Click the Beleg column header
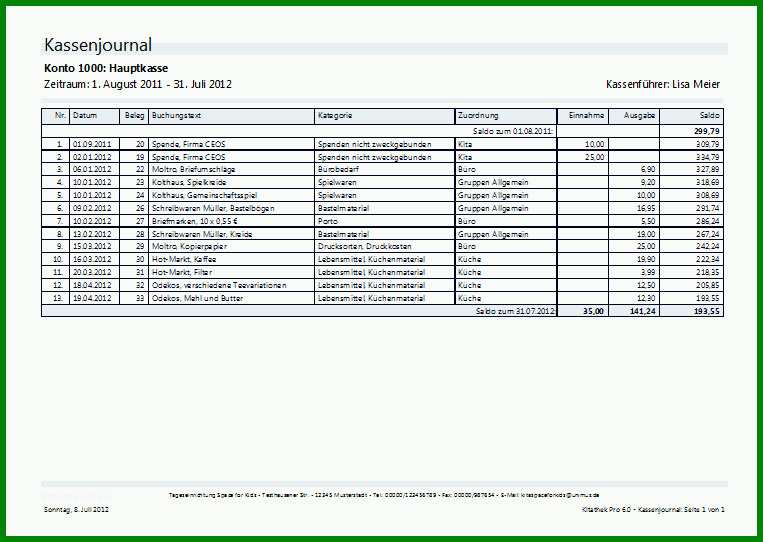This screenshot has width=763, height=542. (x=135, y=115)
